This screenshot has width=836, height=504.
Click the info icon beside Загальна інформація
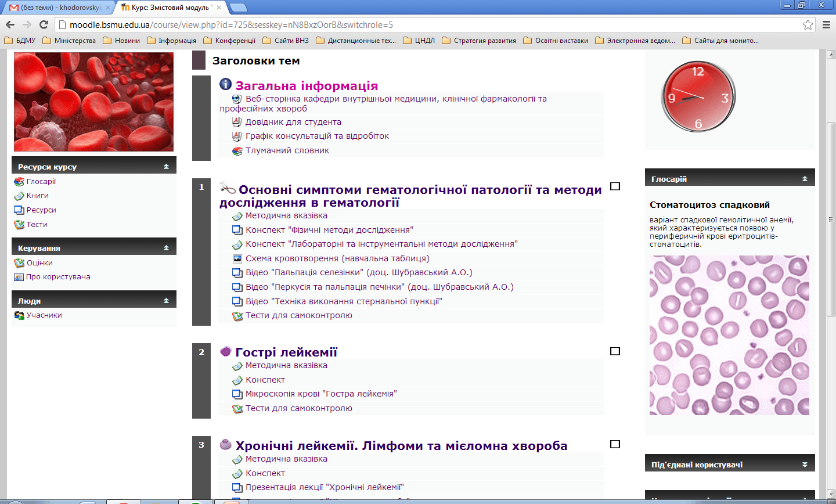tap(225, 85)
